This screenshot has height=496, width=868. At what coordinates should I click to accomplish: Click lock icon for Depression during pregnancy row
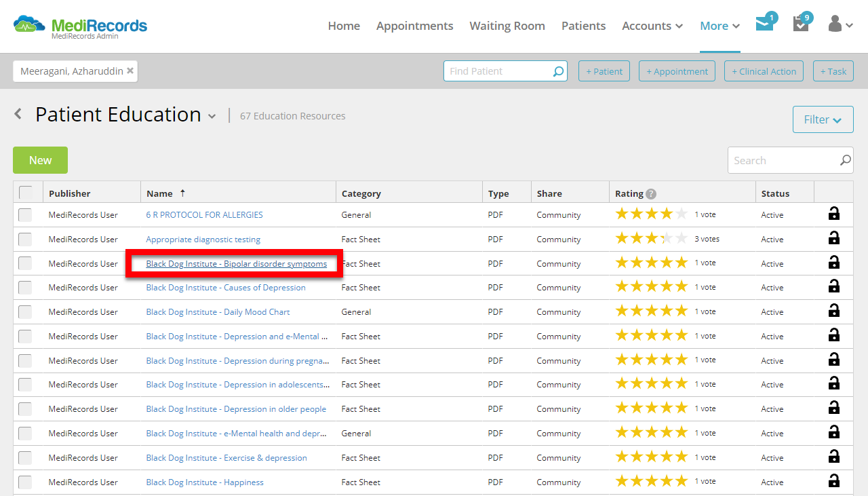(x=834, y=360)
